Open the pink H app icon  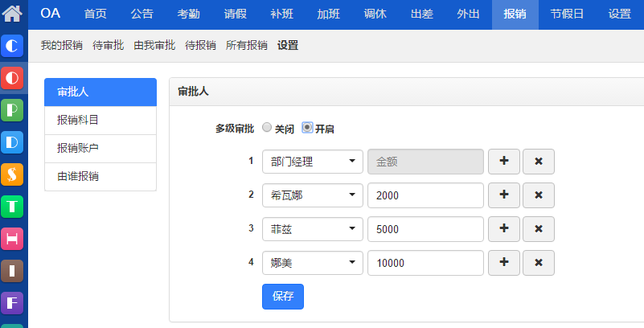click(12, 238)
